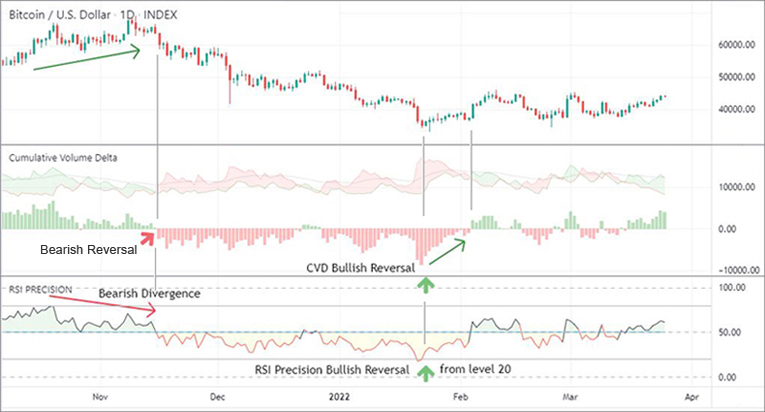Click the INDEX source label in chart title
The image size is (765, 412).
pyautogui.click(x=160, y=15)
